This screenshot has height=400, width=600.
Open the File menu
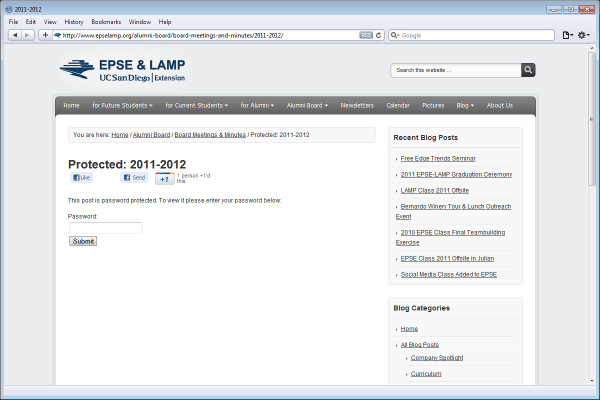pos(13,22)
